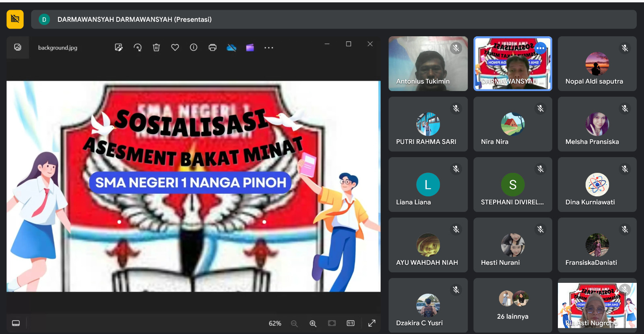Open the Photos gallery home icon
Image resolution: width=644 pixels, height=334 pixels.
[18, 48]
